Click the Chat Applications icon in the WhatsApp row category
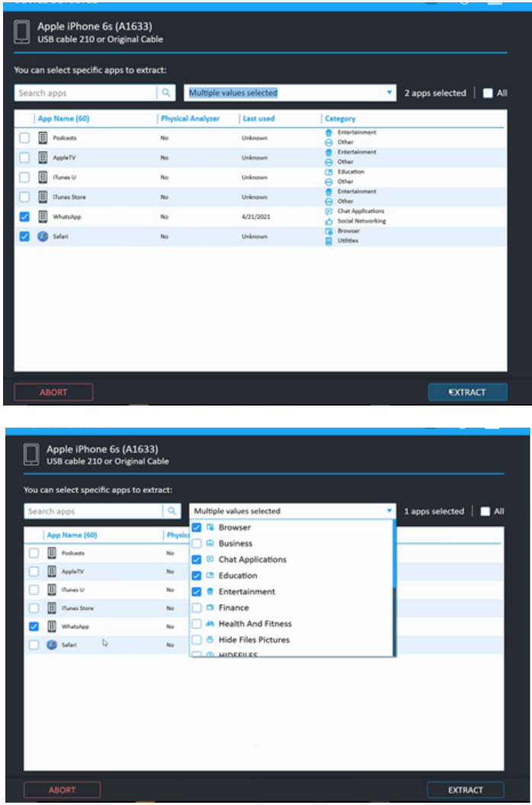Screen dimensions: 532x805 coord(328,211)
